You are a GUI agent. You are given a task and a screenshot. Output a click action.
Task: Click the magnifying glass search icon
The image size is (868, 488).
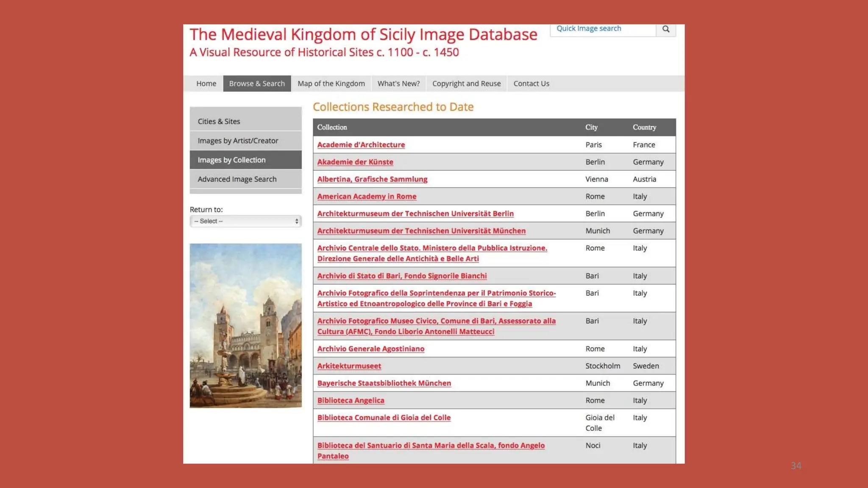[x=666, y=29]
